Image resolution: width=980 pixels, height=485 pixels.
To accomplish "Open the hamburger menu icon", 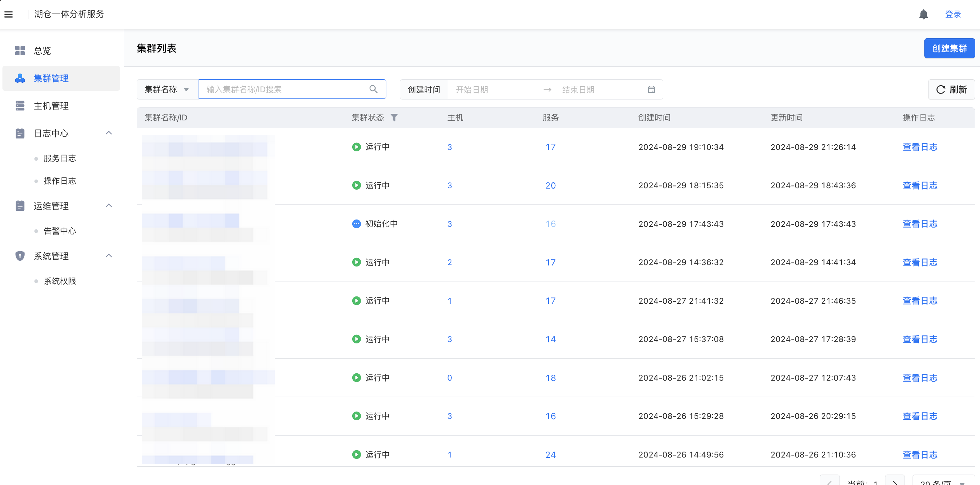I will coord(8,15).
